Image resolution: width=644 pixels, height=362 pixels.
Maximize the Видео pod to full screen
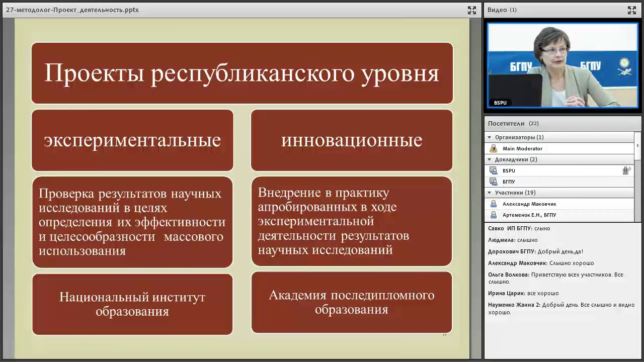click(632, 10)
